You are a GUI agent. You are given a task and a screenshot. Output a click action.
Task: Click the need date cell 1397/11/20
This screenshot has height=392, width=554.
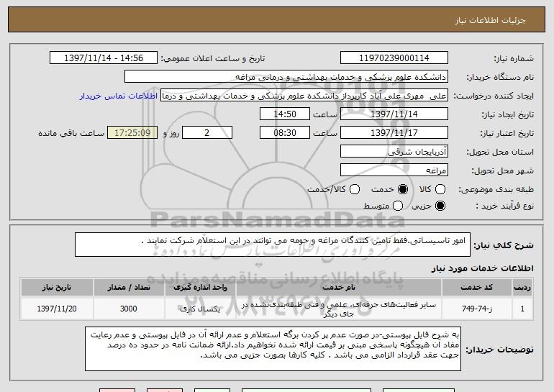tap(57, 309)
